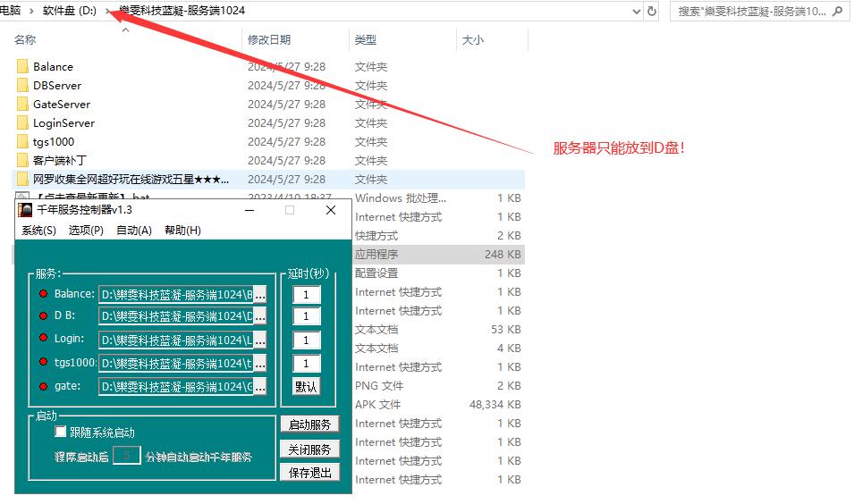
Task: Browse for the Balance path with ... button
Action: [260, 293]
